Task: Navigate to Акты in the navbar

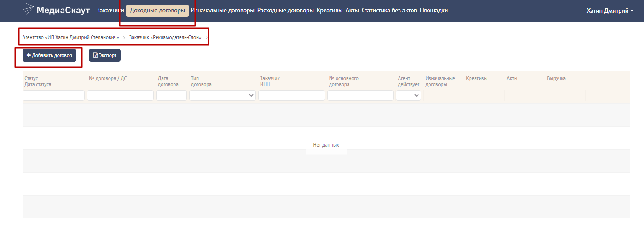Action: click(x=352, y=10)
